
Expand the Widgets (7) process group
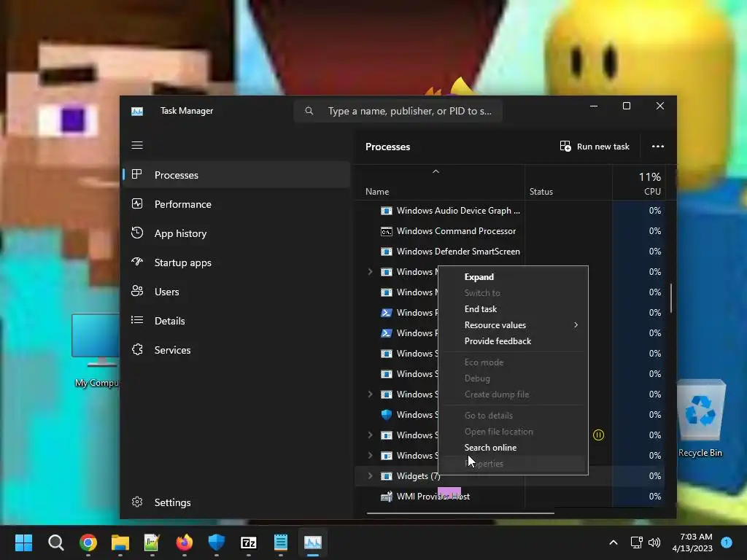[370, 475]
